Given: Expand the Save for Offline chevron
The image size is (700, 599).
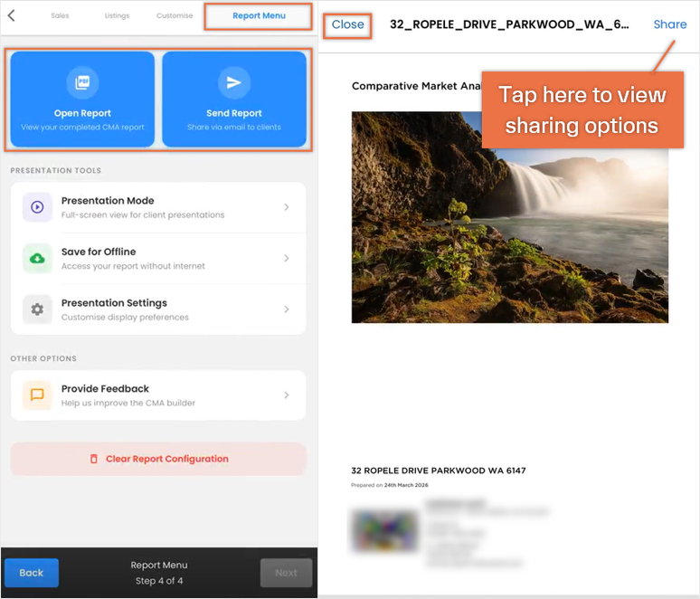Looking at the screenshot, I should click(287, 258).
